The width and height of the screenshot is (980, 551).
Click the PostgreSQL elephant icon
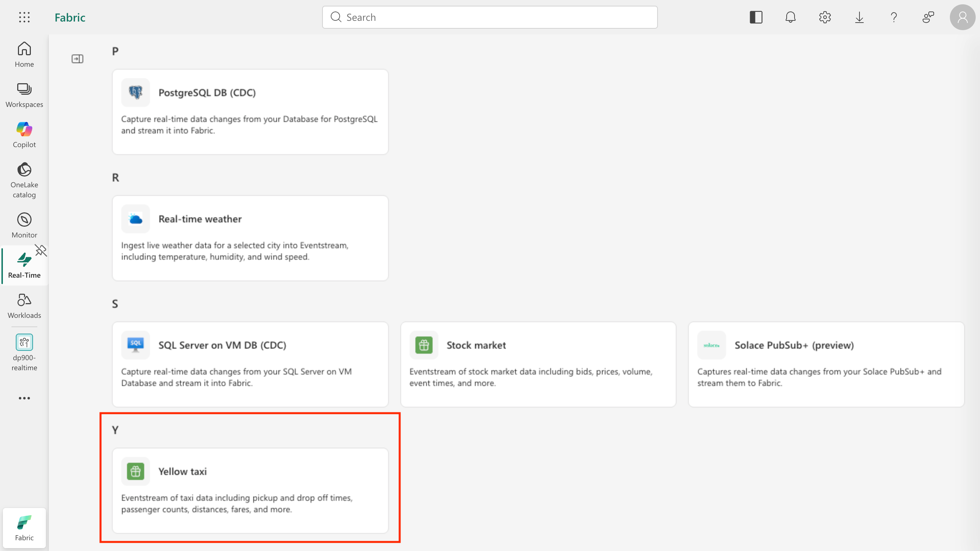click(136, 93)
